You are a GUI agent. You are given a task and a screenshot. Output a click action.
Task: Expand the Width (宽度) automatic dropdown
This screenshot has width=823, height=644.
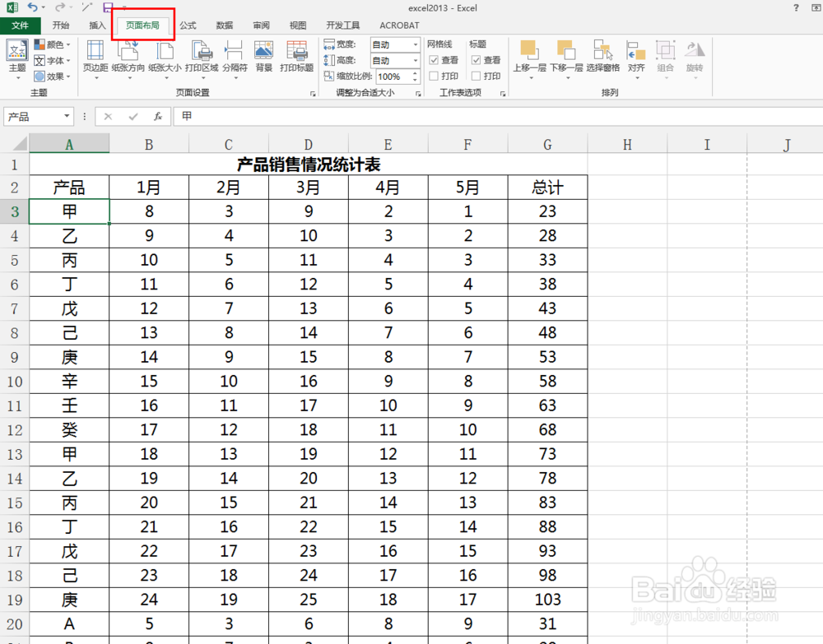click(416, 44)
